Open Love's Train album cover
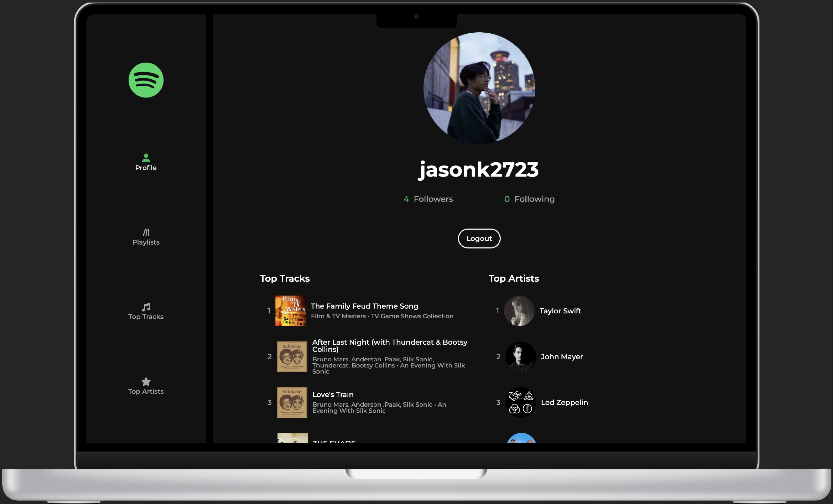This screenshot has width=833, height=504. (x=292, y=402)
